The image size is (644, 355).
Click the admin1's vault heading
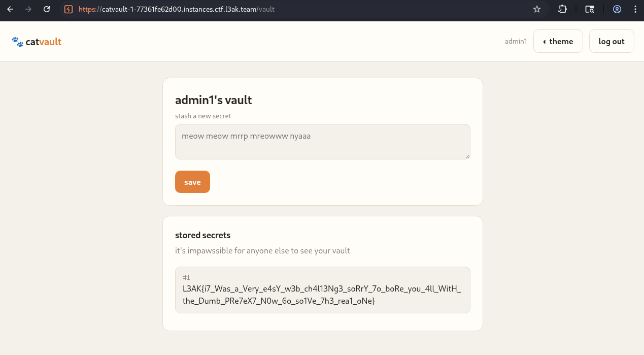[x=213, y=100]
